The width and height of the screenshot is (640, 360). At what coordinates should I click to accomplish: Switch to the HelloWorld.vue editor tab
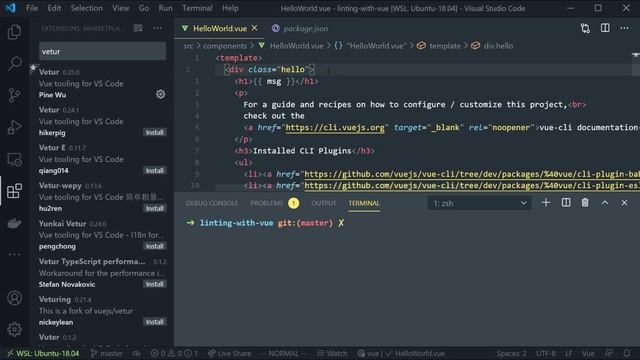tap(220, 28)
